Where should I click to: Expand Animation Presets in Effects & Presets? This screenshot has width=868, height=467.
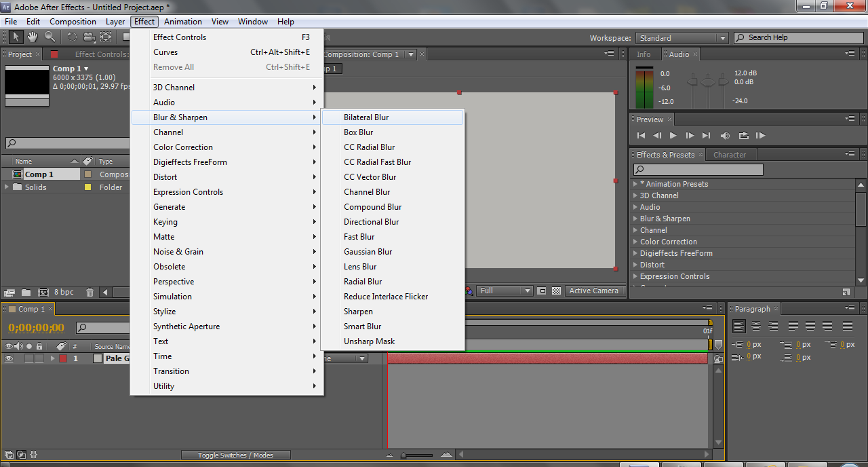pos(635,184)
